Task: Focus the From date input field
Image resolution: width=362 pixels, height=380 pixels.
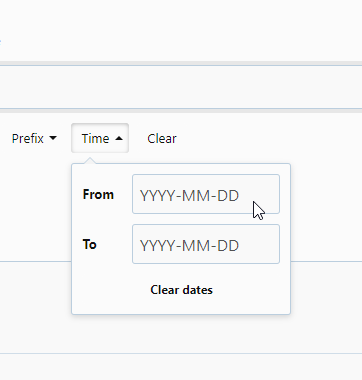Action: click(x=206, y=194)
